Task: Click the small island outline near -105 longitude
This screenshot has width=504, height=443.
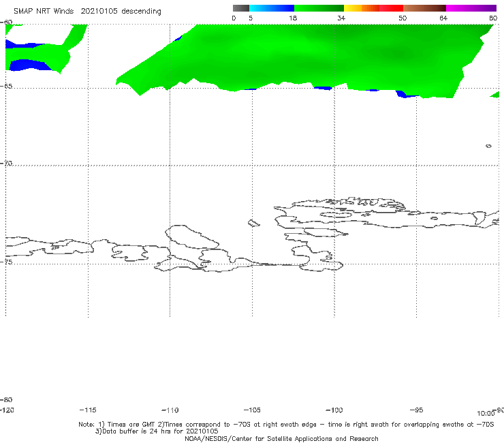Action: 253,223
